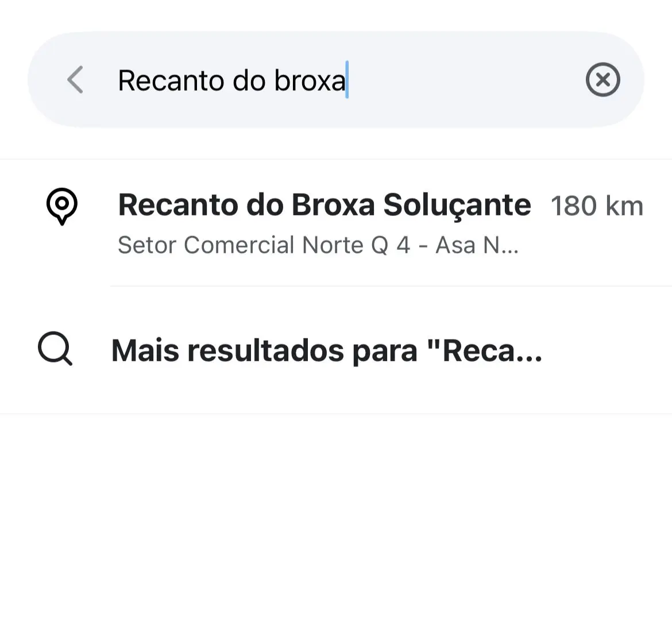Click the location pin icon

[x=62, y=206]
